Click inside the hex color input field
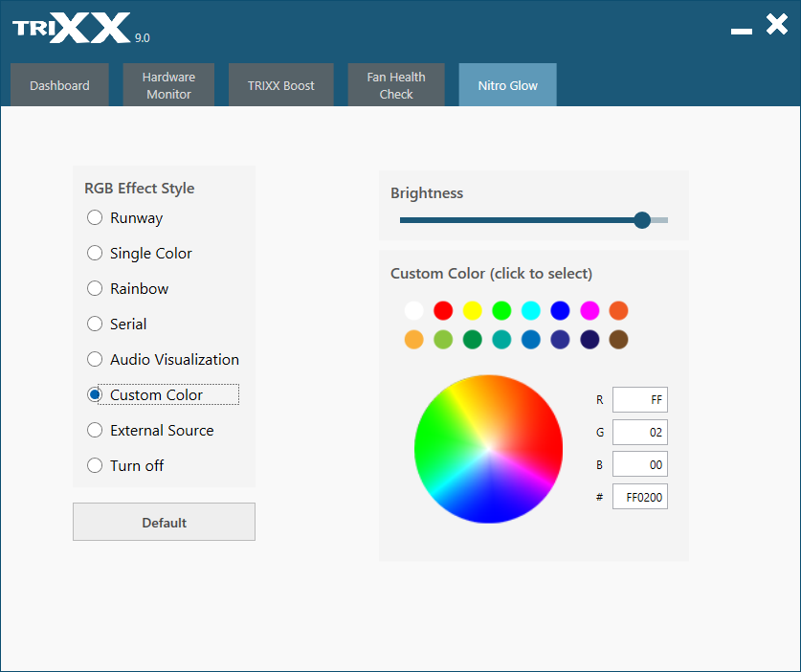Screen dimensions: 801x672 [x=640, y=497]
